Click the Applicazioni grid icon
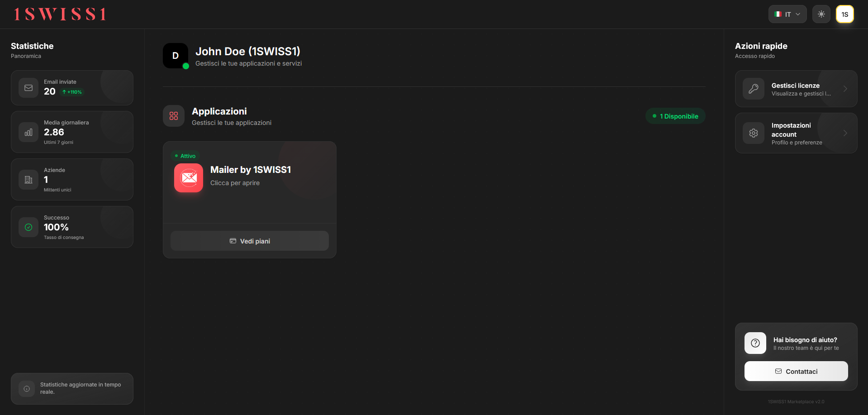The height and width of the screenshot is (415, 868). tap(174, 116)
